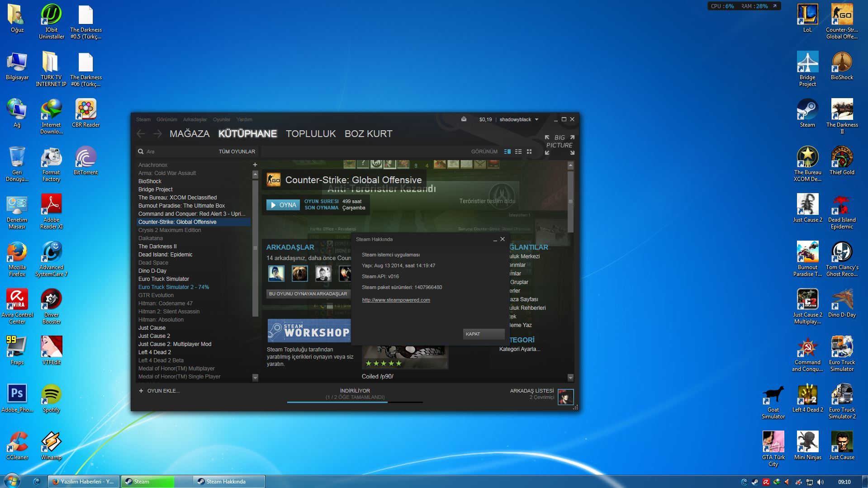Open the Steam Workshop banner
Screen dimensions: 868x488
point(309,331)
